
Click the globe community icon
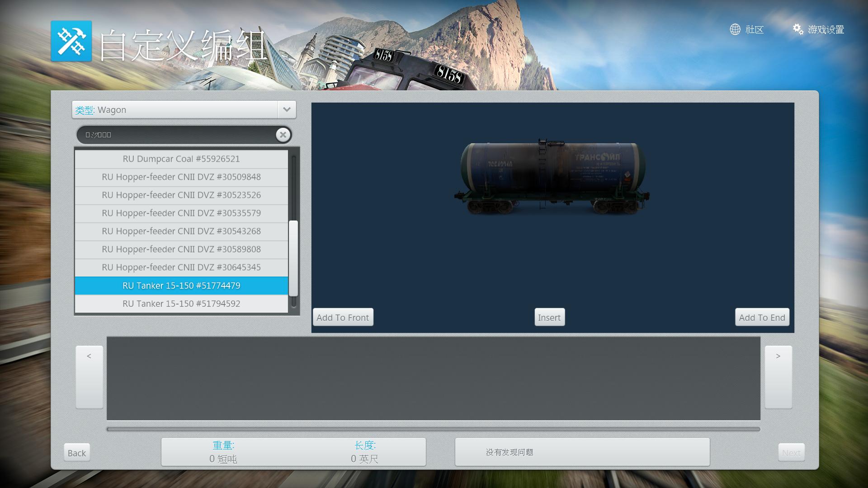point(735,29)
